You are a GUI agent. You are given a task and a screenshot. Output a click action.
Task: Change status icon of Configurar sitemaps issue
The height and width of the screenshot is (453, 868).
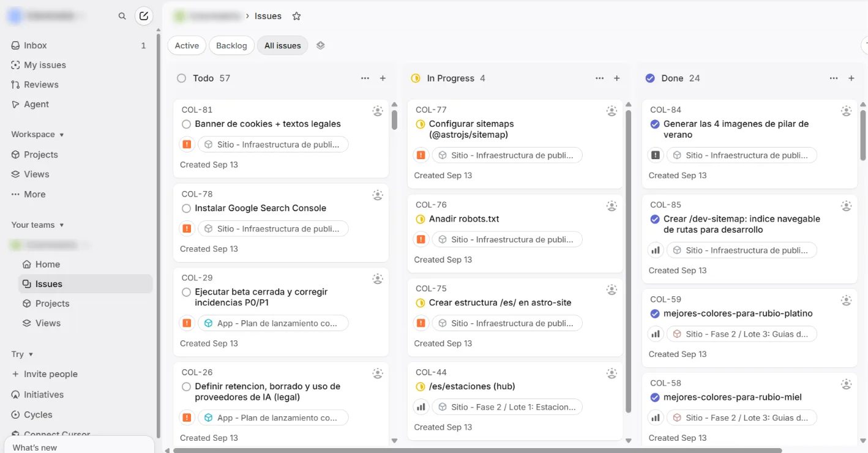tap(421, 124)
